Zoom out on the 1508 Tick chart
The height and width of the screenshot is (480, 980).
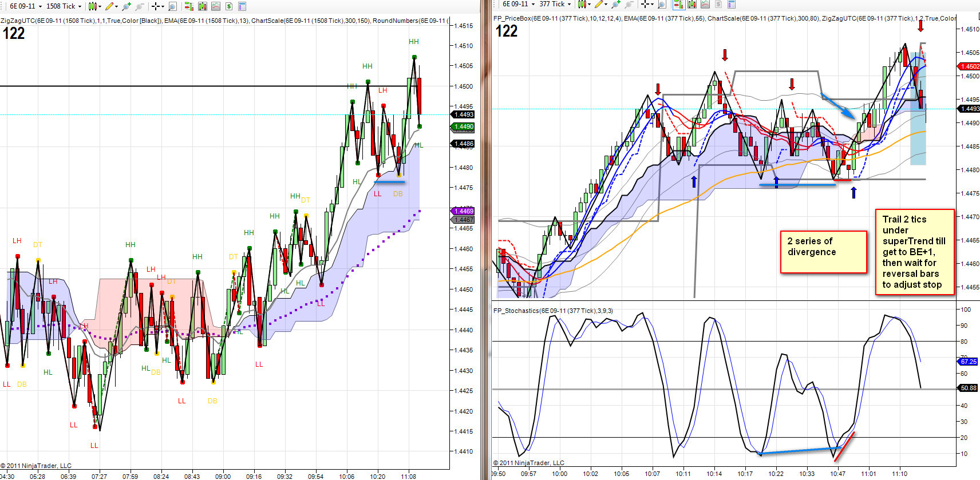point(140,6)
